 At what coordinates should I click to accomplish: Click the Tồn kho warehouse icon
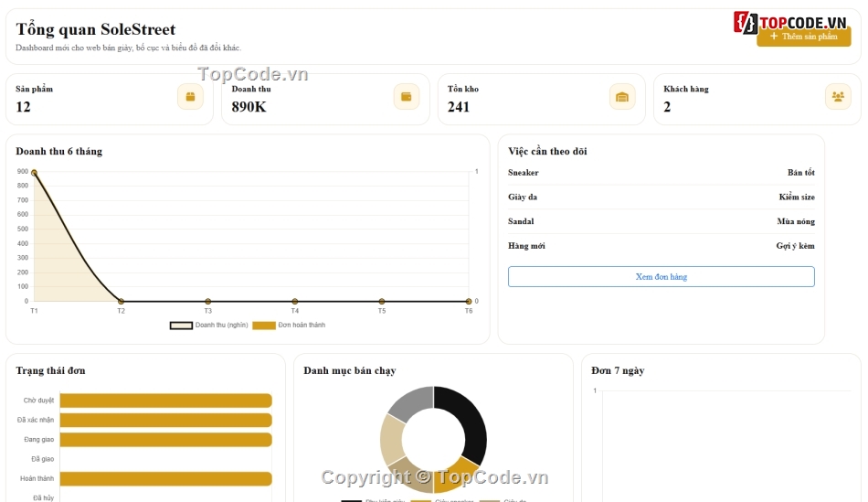click(x=622, y=97)
